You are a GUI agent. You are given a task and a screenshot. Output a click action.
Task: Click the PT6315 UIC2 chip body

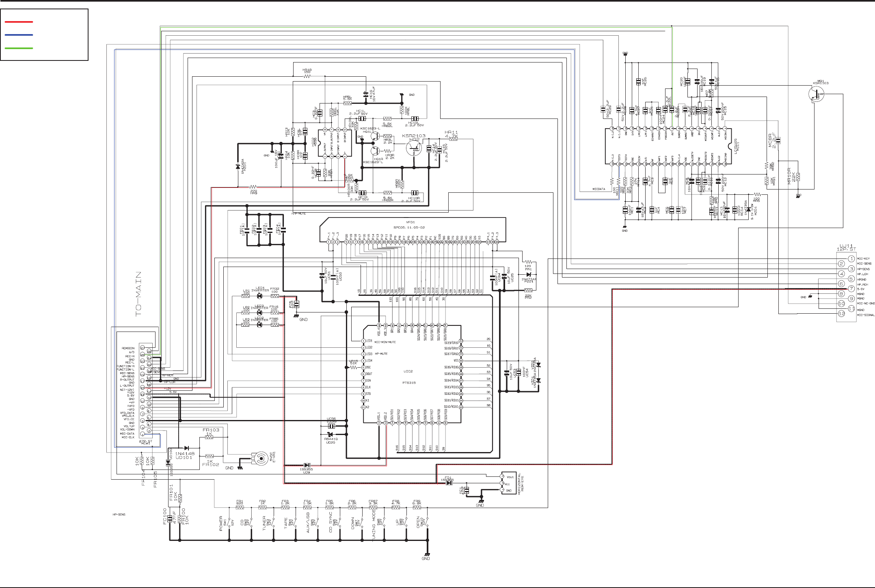click(x=412, y=374)
